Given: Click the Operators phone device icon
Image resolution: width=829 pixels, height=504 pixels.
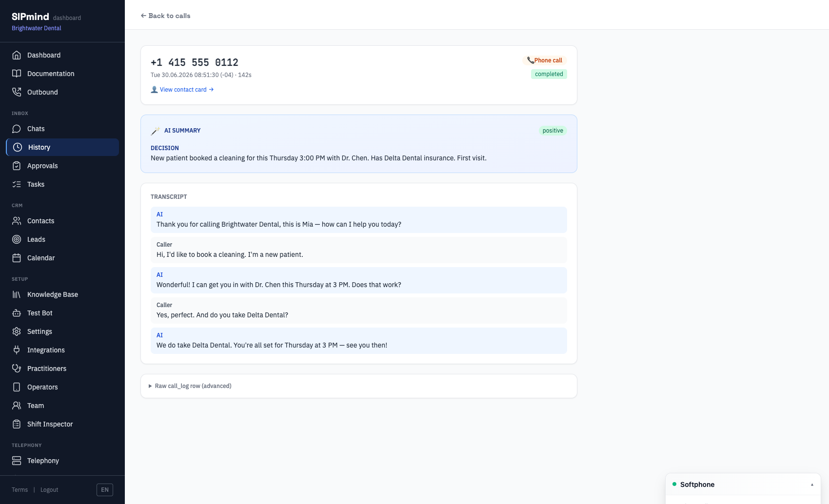Looking at the screenshot, I should (17, 387).
